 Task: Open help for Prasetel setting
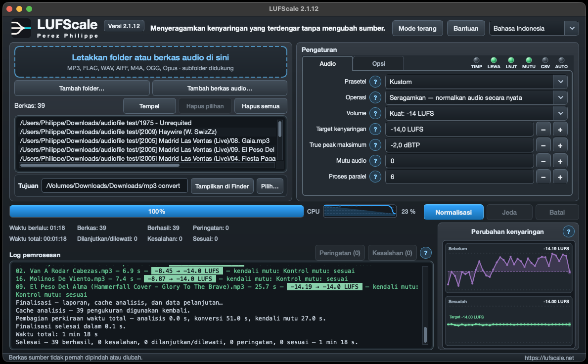click(375, 82)
